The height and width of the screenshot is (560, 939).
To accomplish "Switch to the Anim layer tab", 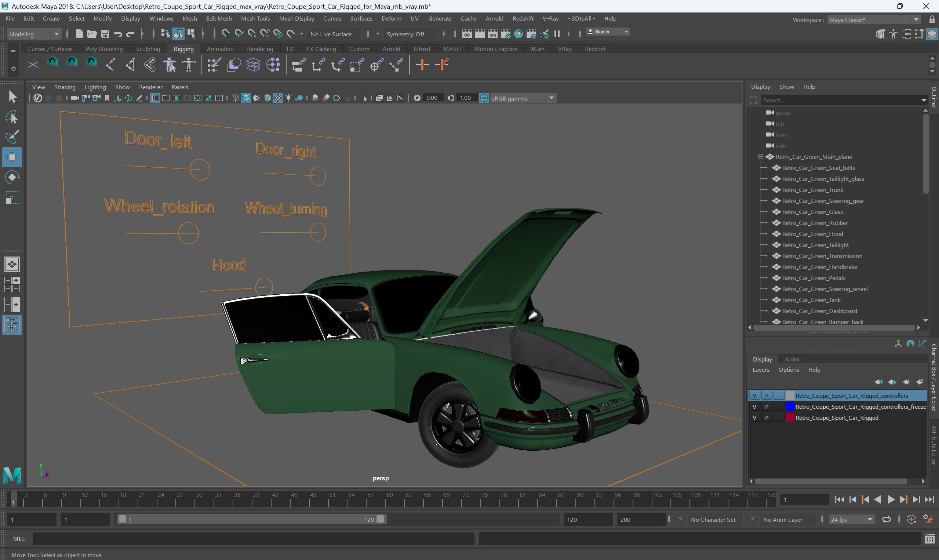I will click(x=792, y=359).
